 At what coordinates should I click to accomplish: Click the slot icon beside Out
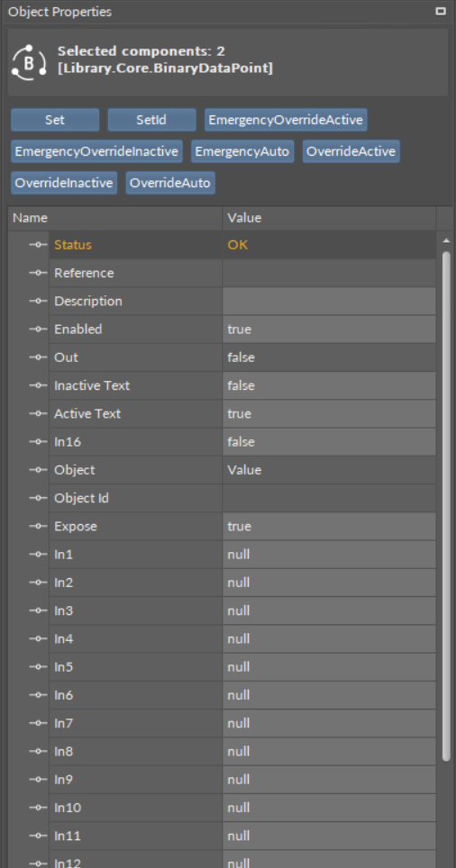[x=38, y=357]
